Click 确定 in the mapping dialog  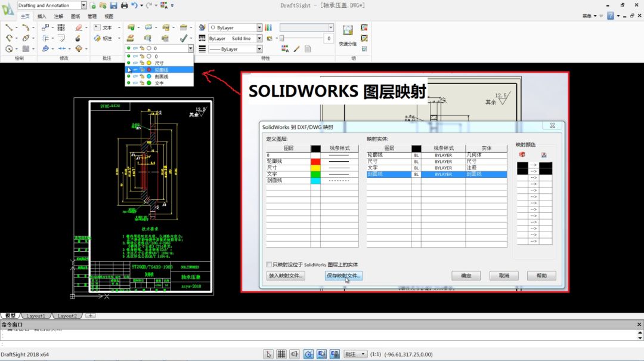coord(466,276)
